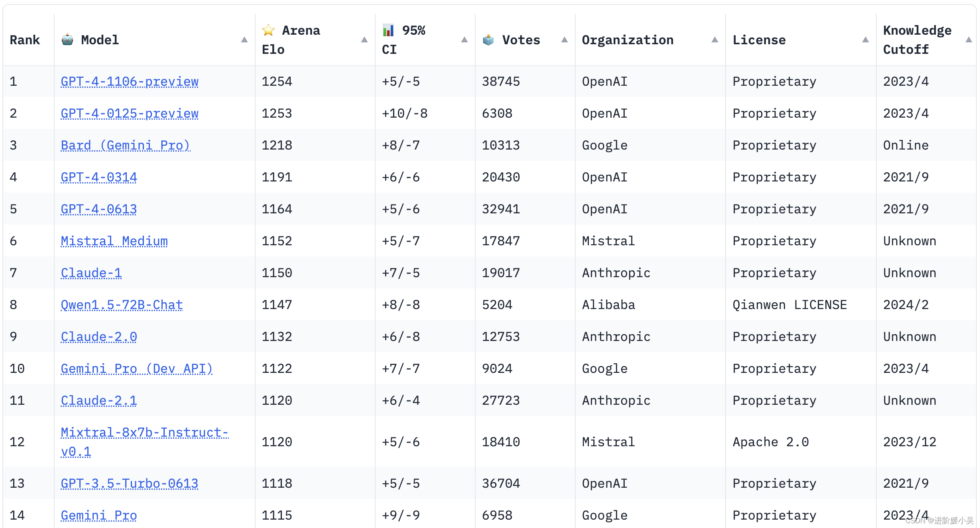Sort by Votes column arrow
Image resolution: width=980 pixels, height=528 pixels.
565,40
